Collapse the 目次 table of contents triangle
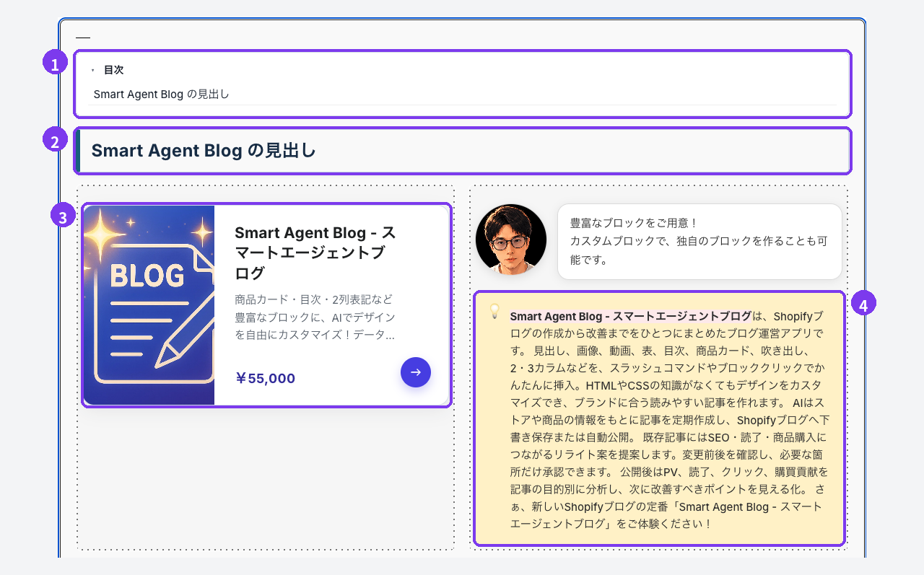 point(93,71)
